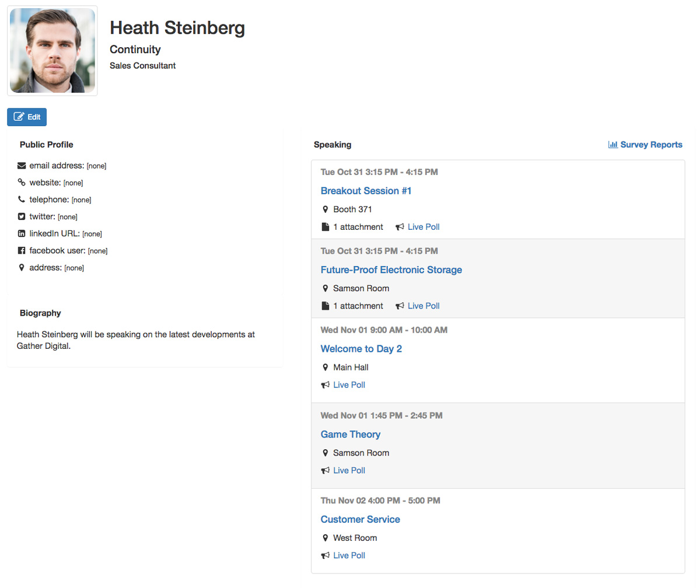Image resolution: width=700 pixels, height=588 pixels.
Task: Click the megaphone icon in Customer Service session
Action: point(325,555)
